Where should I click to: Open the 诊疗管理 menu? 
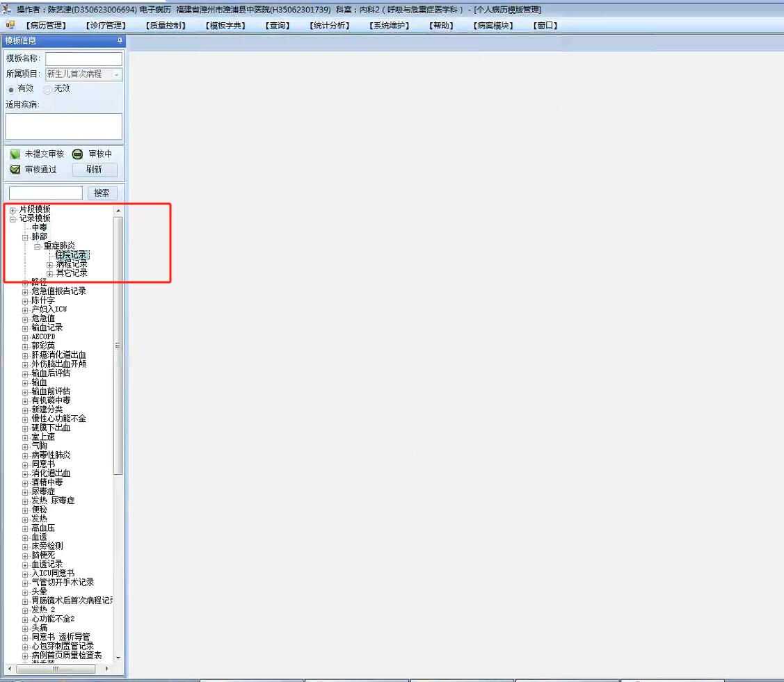click(x=106, y=26)
